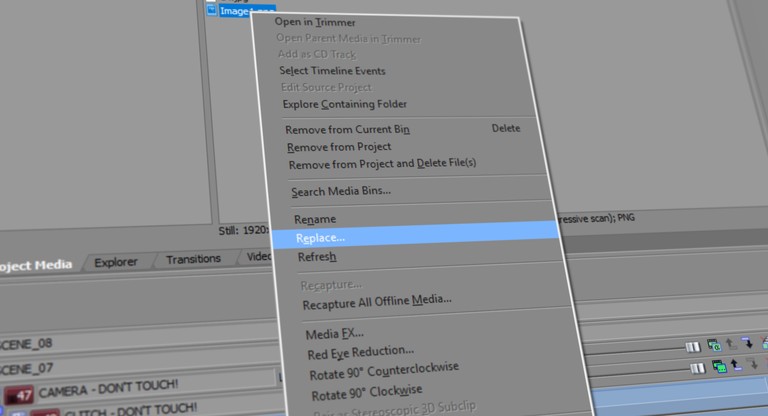Select Explore Containing Folder

coord(344,104)
